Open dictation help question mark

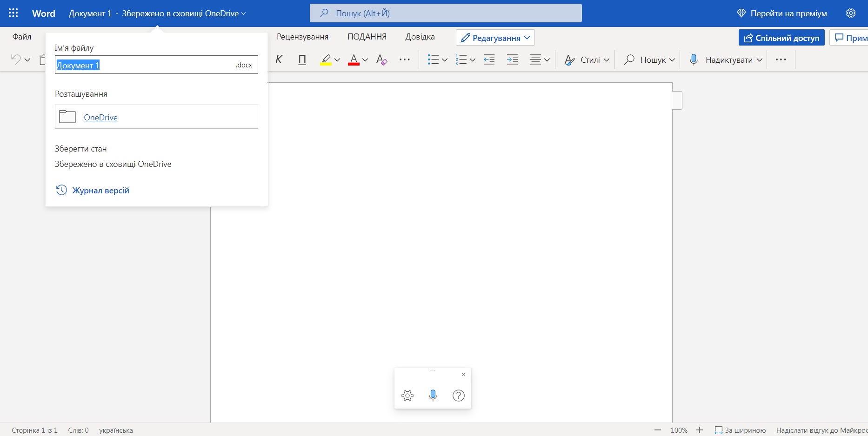click(x=459, y=396)
